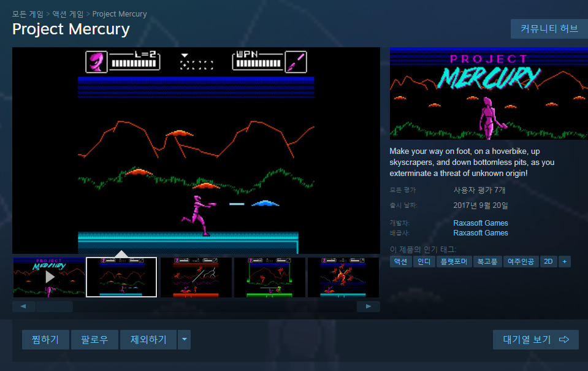Select the blue-platform running character screenshot thumbnail

121,277
